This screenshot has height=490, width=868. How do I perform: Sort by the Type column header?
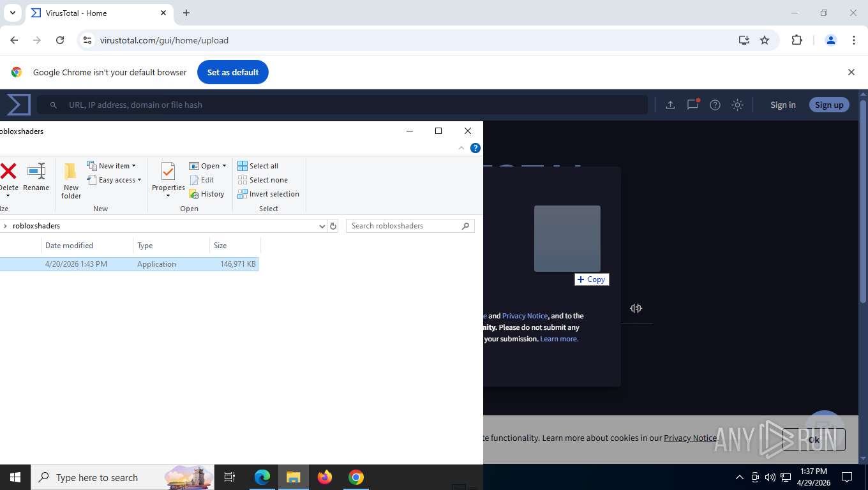click(171, 246)
